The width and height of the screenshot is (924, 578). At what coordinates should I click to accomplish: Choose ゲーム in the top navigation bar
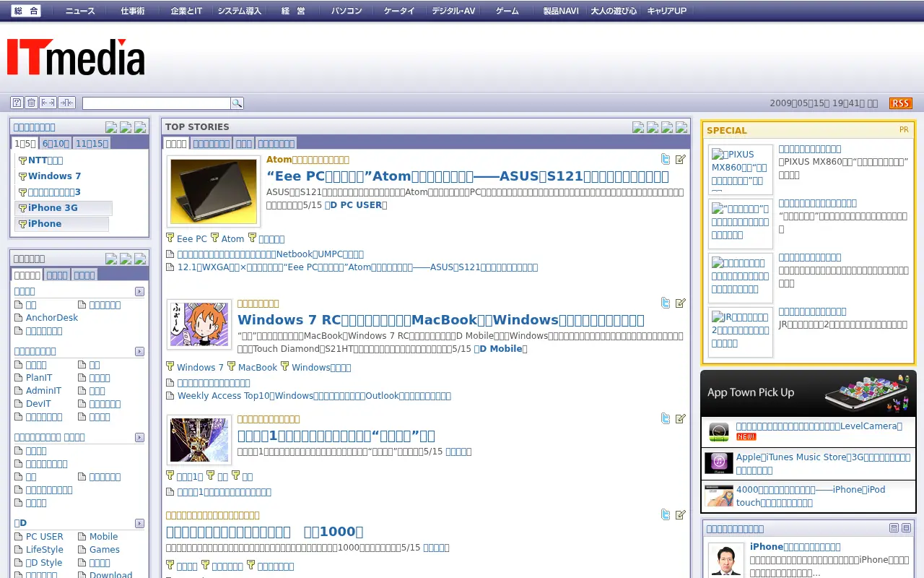click(x=507, y=11)
